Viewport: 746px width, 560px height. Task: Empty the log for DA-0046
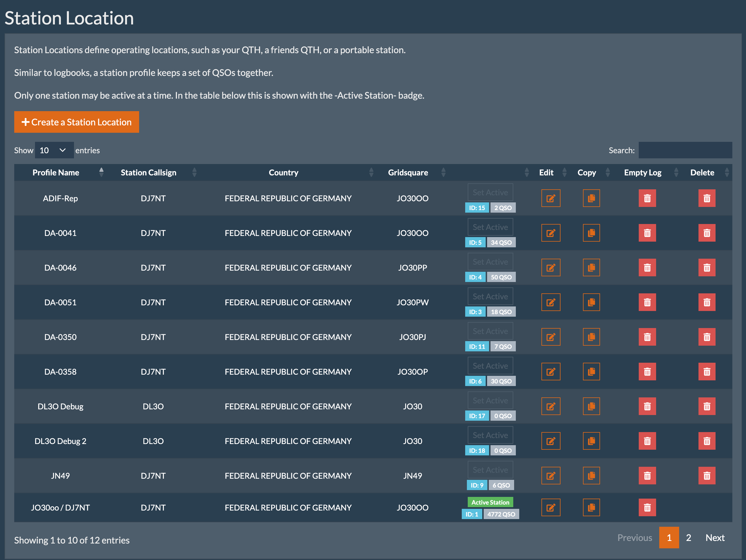[647, 267]
